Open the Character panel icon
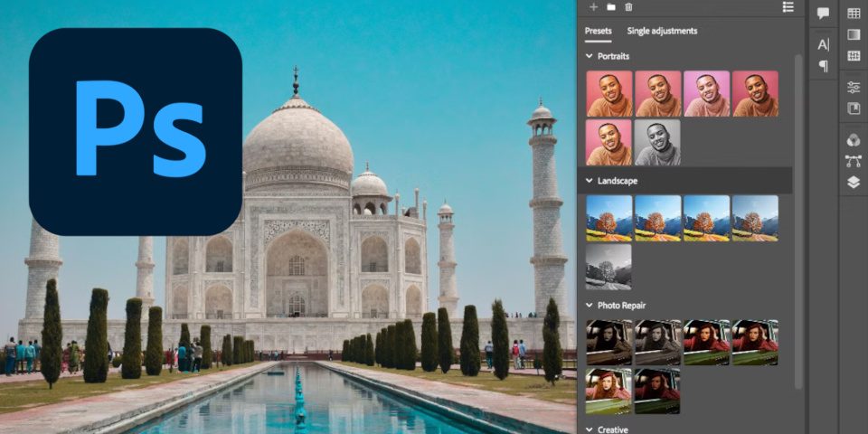The height and width of the screenshot is (434, 868). (x=823, y=44)
